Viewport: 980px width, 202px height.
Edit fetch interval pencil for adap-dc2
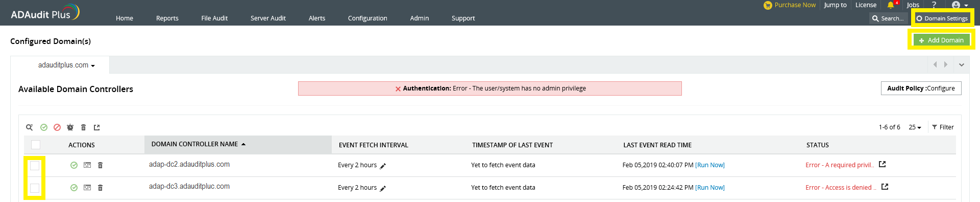pyautogui.click(x=383, y=166)
